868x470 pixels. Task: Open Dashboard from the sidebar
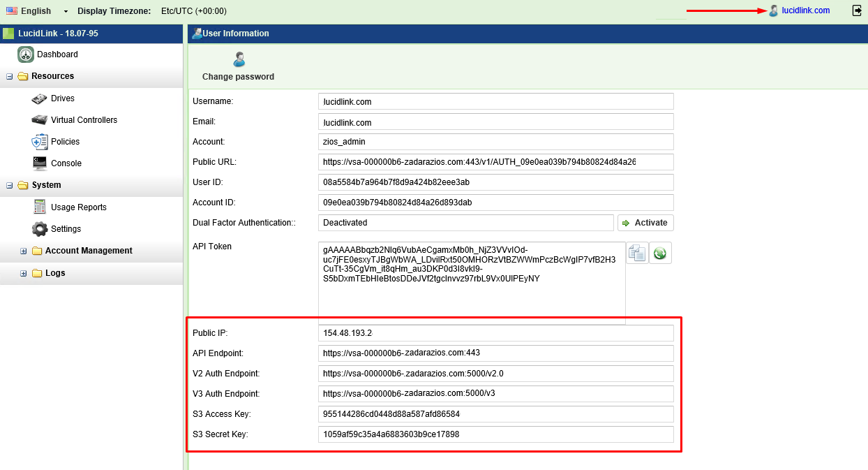(57, 54)
